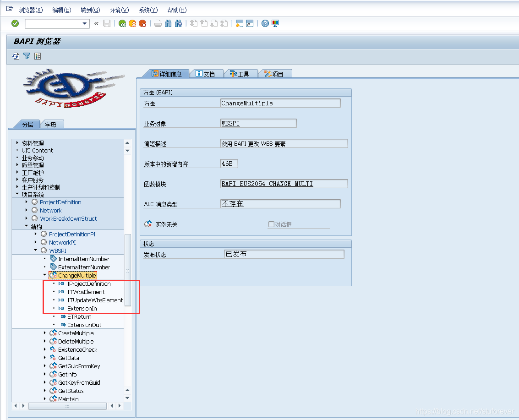The image size is (519, 420).
Task: Select the ITWbsElement parameter in tree
Action: coord(86,292)
